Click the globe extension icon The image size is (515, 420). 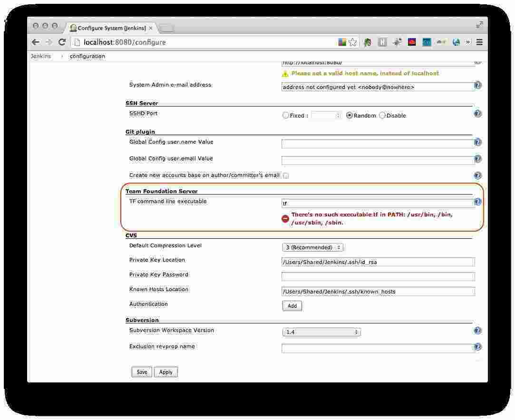coord(456,42)
